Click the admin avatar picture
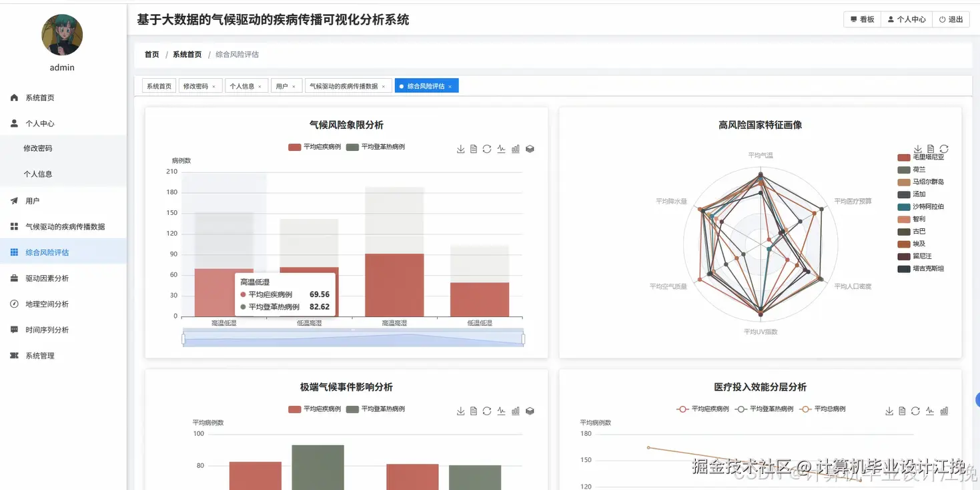Screen dimensions: 980x490 pos(62,35)
